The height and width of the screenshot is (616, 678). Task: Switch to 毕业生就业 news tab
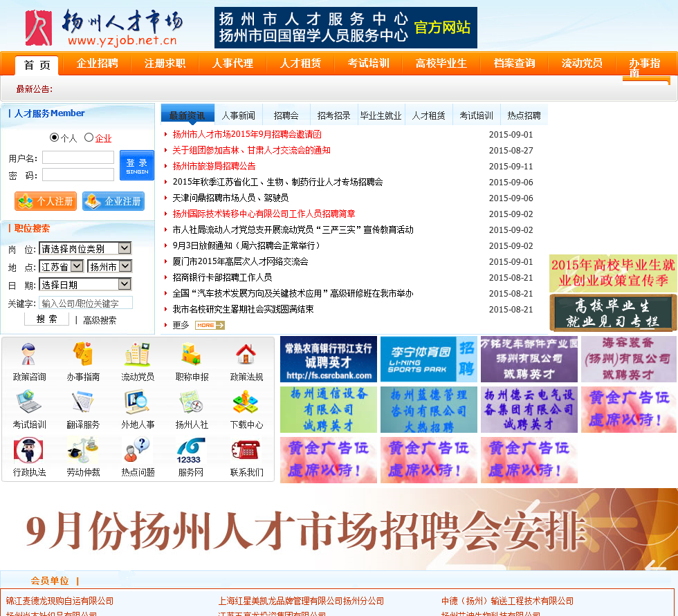click(x=381, y=115)
